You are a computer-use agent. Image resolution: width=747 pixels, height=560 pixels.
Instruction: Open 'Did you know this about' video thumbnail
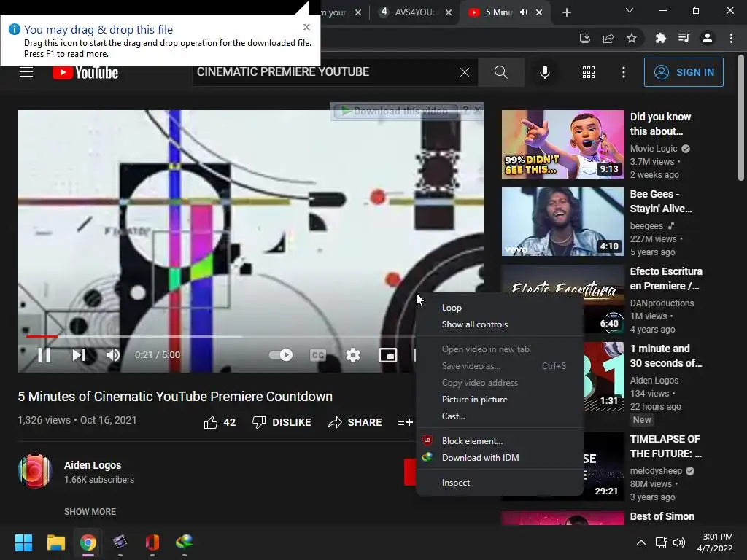point(562,144)
